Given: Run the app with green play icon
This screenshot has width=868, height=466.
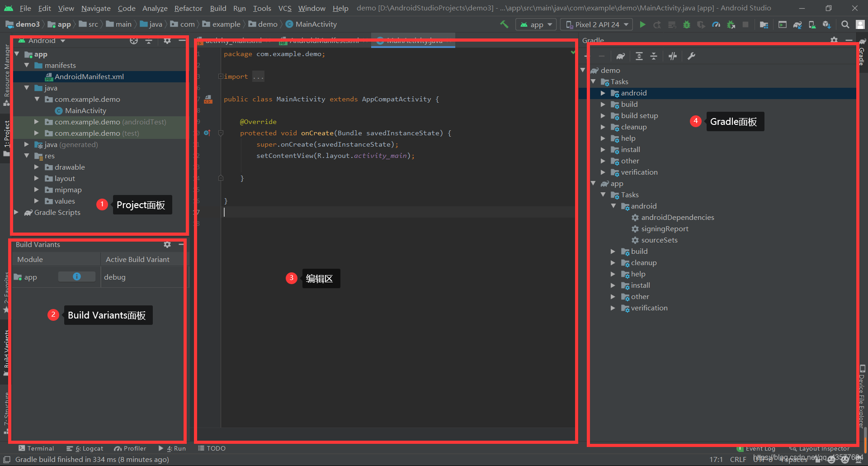Looking at the screenshot, I should click(x=642, y=24).
